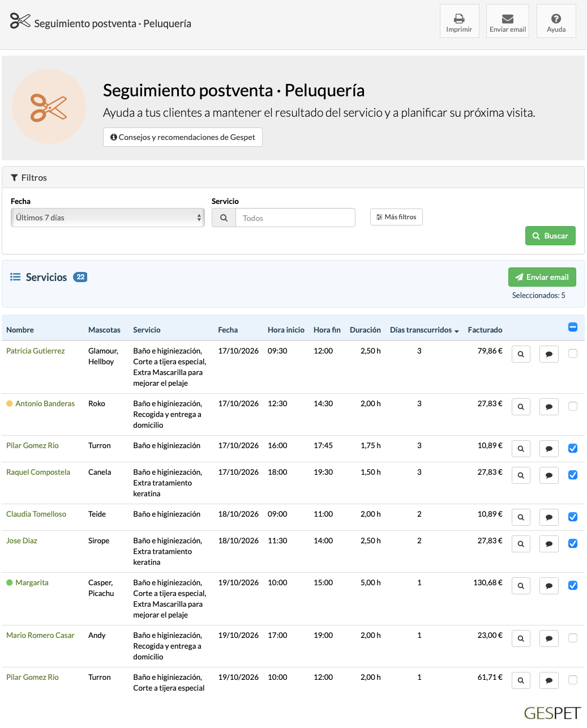Open comment for Pilar Gomez Rio 19/10/2026
This screenshot has height=728, width=587.
tap(549, 680)
